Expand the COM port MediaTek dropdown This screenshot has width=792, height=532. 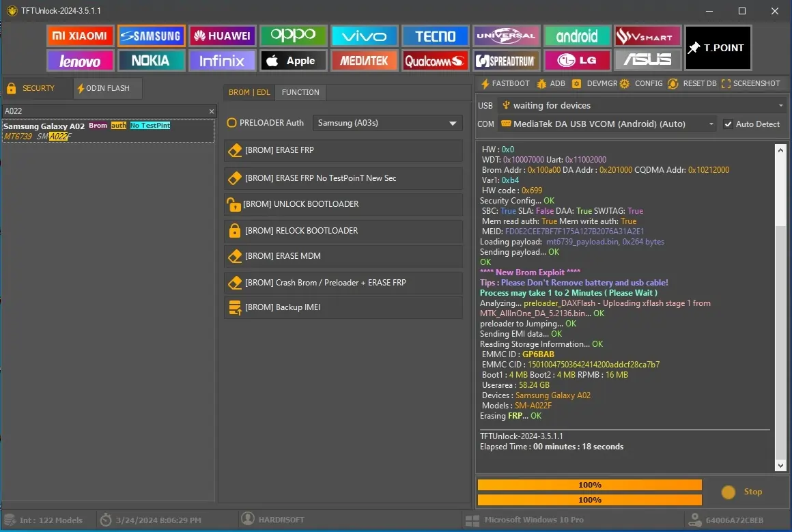point(607,124)
